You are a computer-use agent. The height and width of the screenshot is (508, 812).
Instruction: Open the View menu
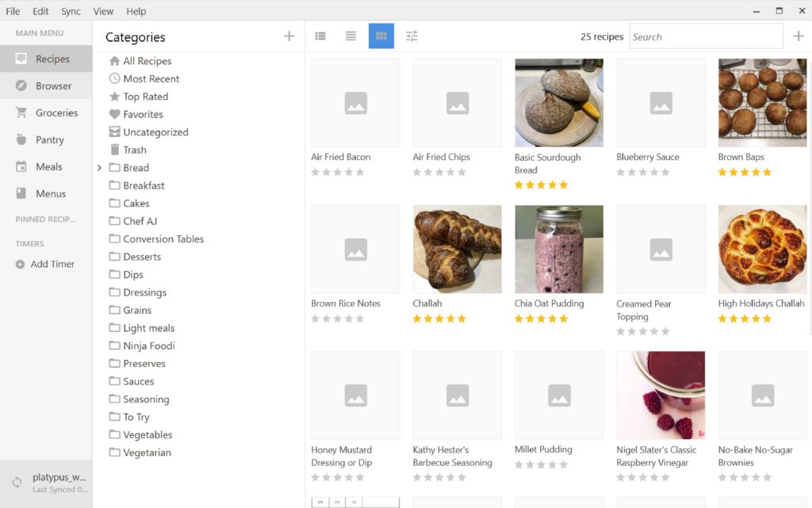pos(103,11)
